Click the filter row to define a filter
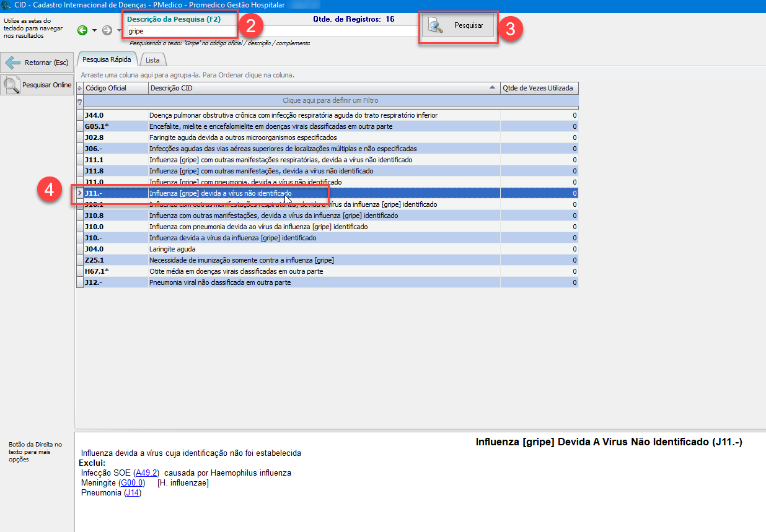 pyautogui.click(x=330, y=100)
